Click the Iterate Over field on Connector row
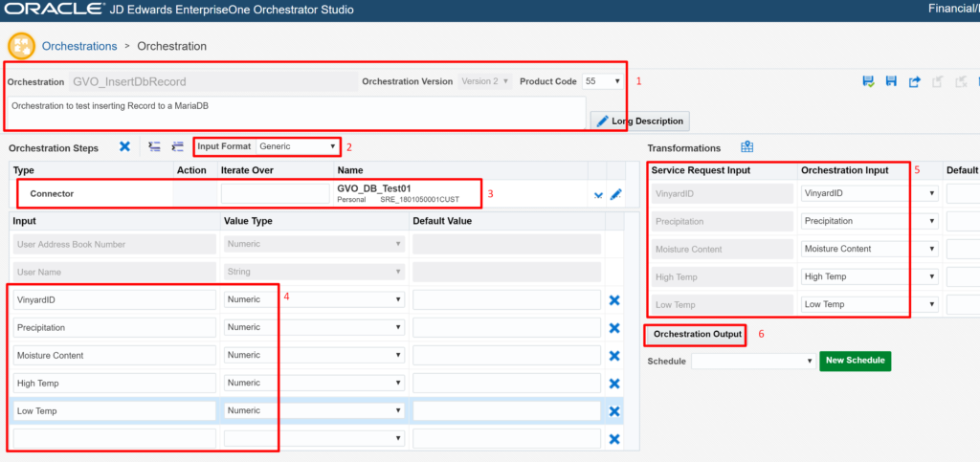 pyautogui.click(x=275, y=193)
